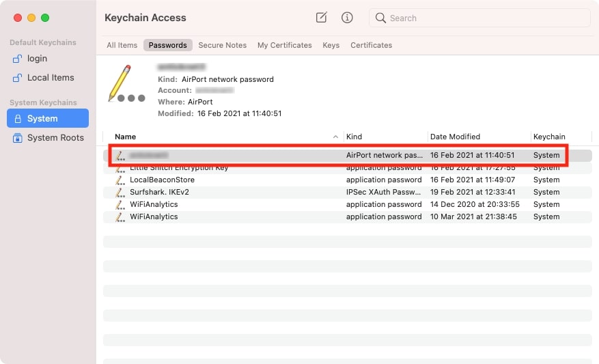
Task: Click the padlock icon beside Local Items
Action: pyautogui.click(x=17, y=78)
